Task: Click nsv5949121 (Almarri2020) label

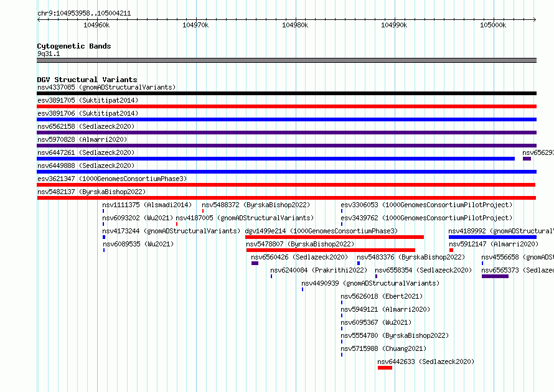Action: 385,309
